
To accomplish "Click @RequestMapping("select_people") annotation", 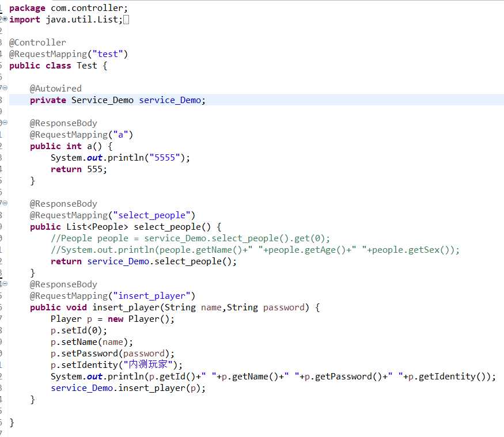I will coord(112,215).
